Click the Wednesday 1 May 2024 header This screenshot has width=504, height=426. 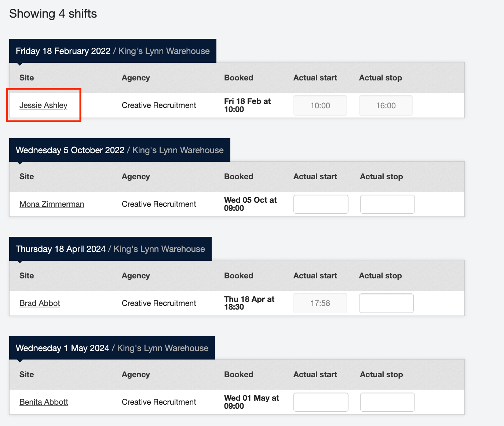point(112,348)
